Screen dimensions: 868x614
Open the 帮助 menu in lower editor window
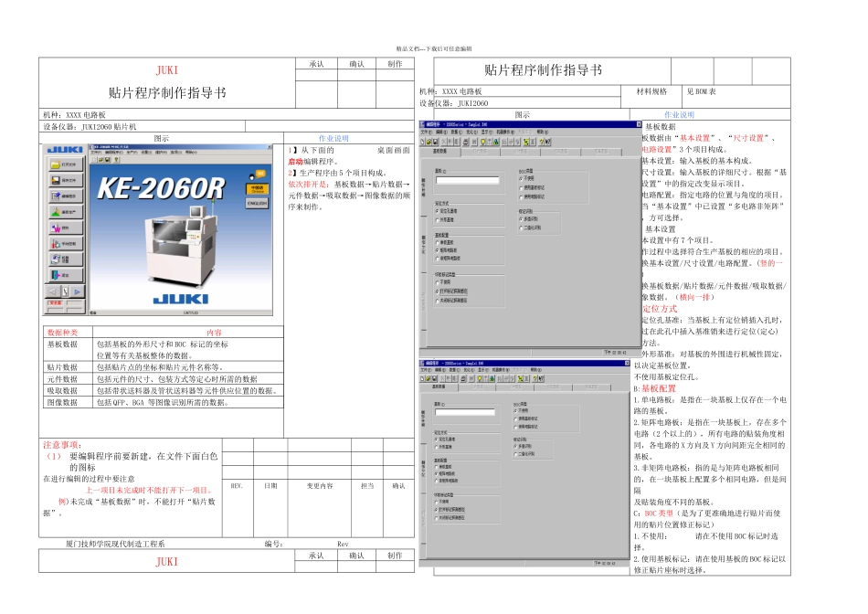tap(536, 370)
